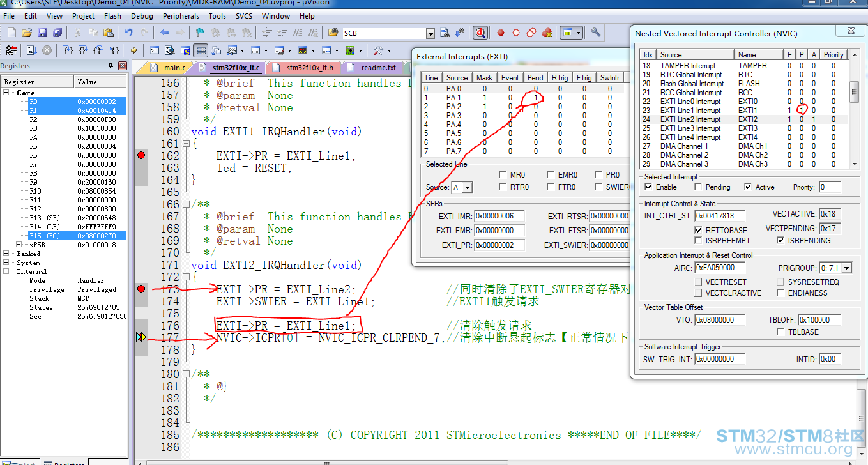The height and width of the screenshot is (465, 868).
Task: Open the Debug menu
Action: click(x=142, y=16)
